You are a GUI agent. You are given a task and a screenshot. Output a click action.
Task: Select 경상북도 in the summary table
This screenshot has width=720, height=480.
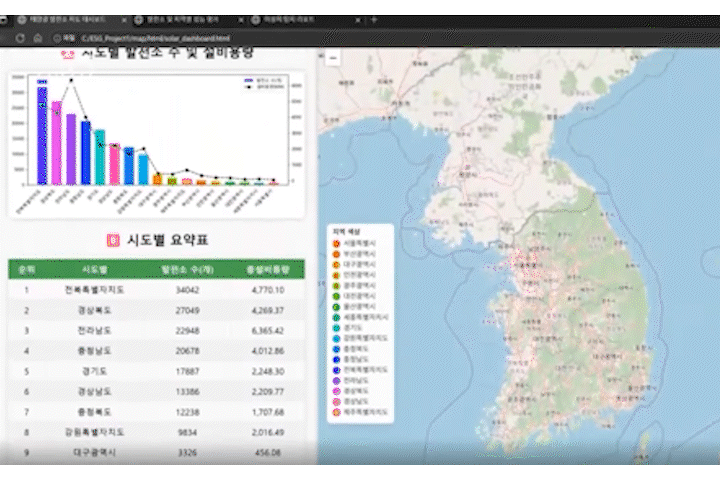pyautogui.click(x=95, y=311)
